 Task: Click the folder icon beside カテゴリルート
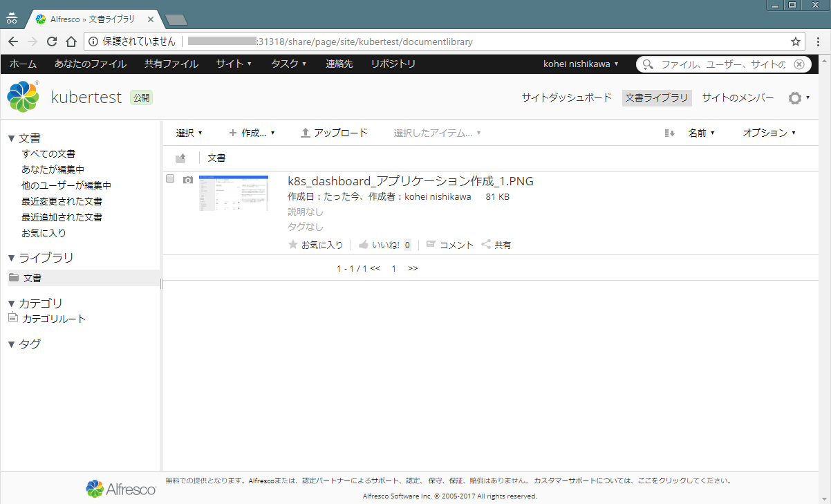coord(12,317)
